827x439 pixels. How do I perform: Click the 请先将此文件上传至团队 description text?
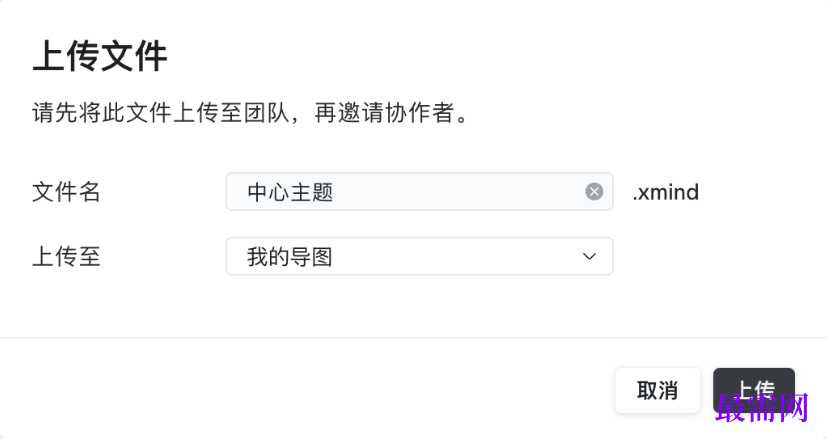click(160, 113)
